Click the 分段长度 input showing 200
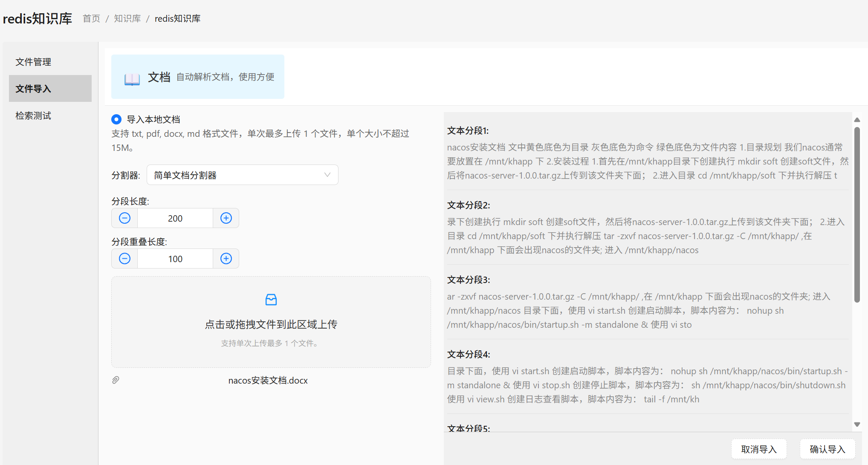The width and height of the screenshot is (868, 465). click(175, 218)
